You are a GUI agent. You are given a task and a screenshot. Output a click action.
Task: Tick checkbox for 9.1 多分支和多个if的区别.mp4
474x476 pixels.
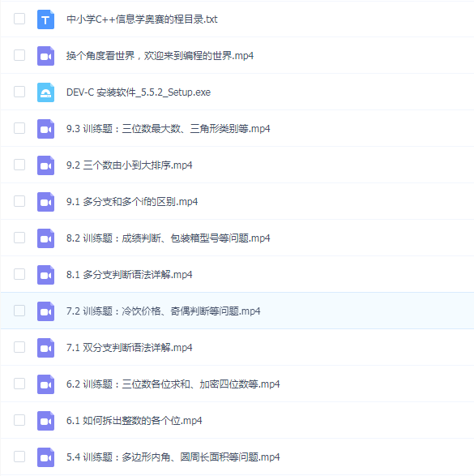coord(19,201)
